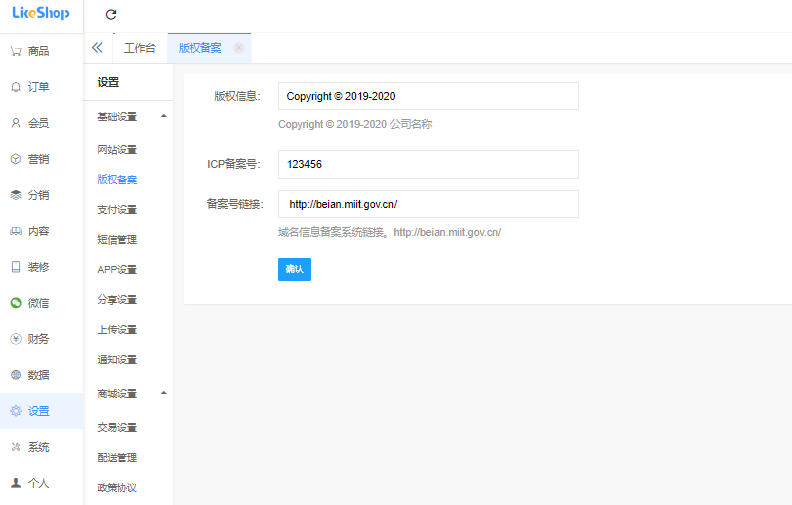Screen dimensions: 792x505
Task: Open 营销 cube icon
Action: (x=16, y=159)
